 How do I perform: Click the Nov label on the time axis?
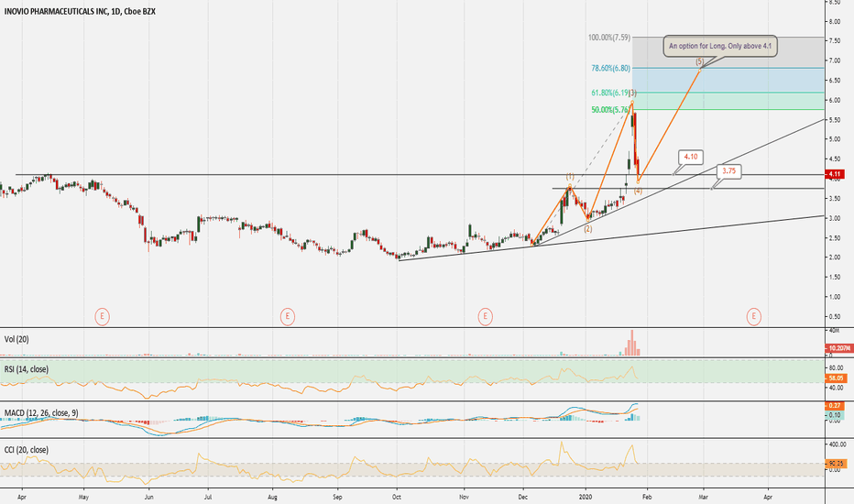pos(464,497)
